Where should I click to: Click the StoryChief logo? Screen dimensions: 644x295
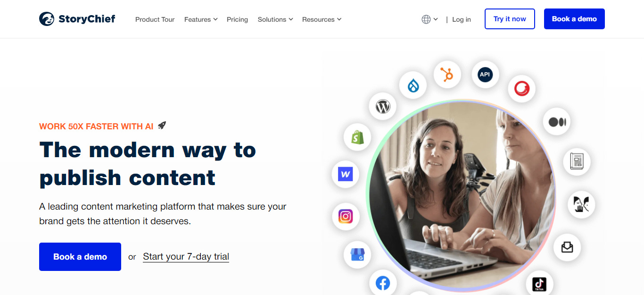click(77, 19)
